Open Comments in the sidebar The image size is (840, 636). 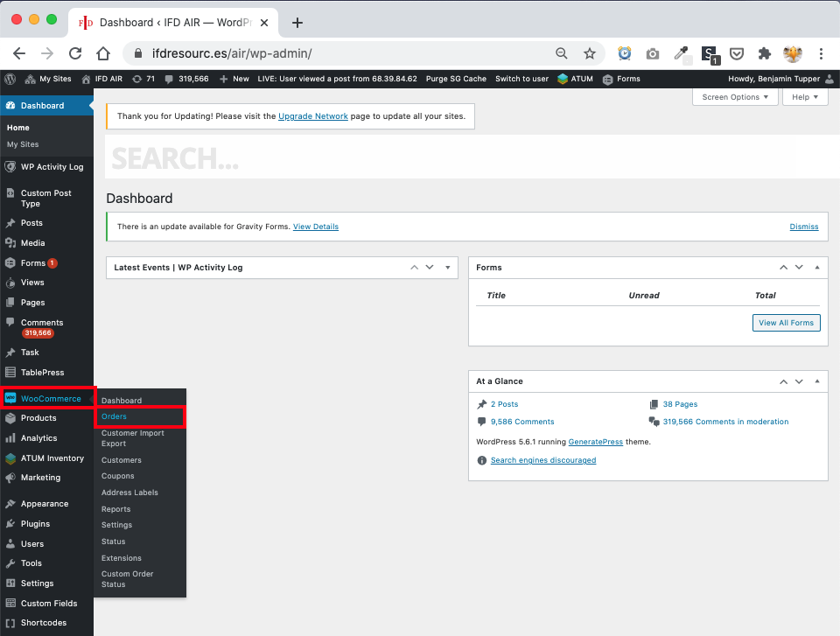tap(46, 327)
